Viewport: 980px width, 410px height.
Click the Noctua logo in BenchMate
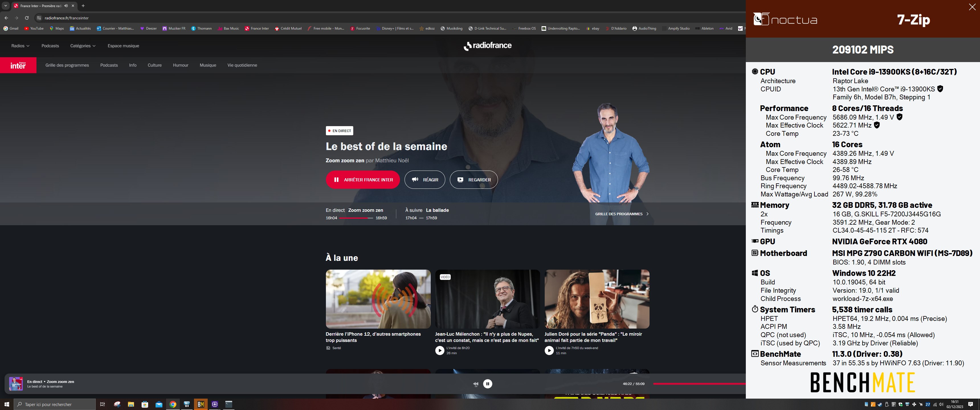tap(785, 19)
